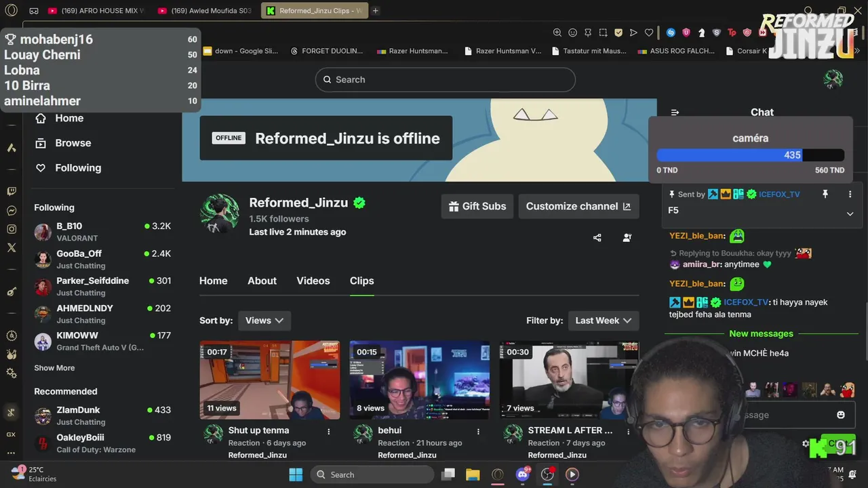
Task: Open the emoji picker in chat input
Action: tap(841, 415)
